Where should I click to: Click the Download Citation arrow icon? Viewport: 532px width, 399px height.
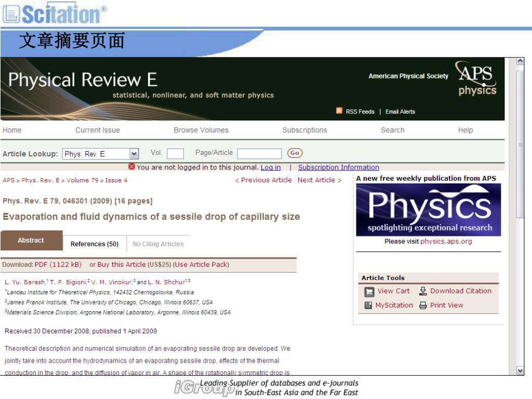(423, 291)
